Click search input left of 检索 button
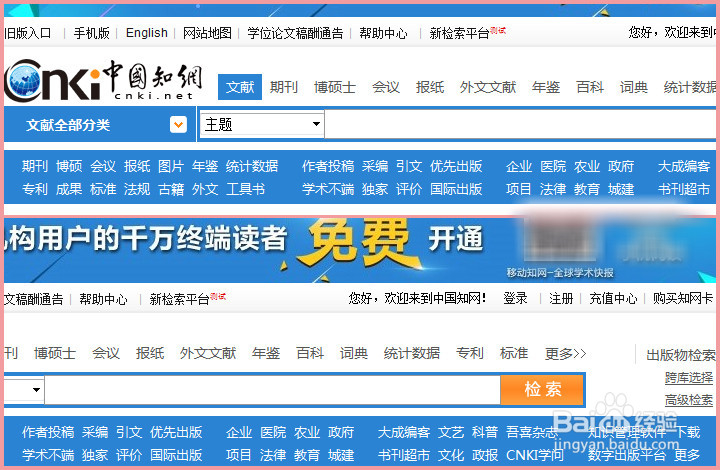 pos(272,390)
